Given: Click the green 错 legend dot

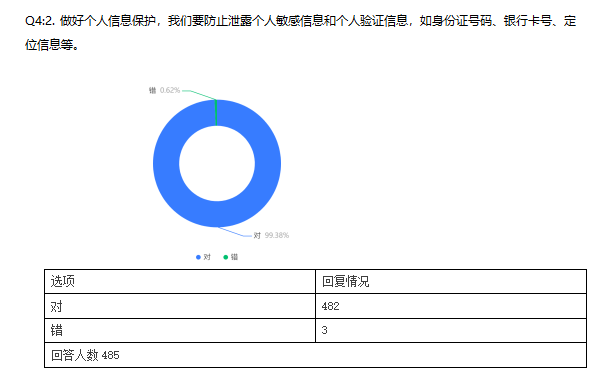Looking at the screenshot, I should point(226,257).
